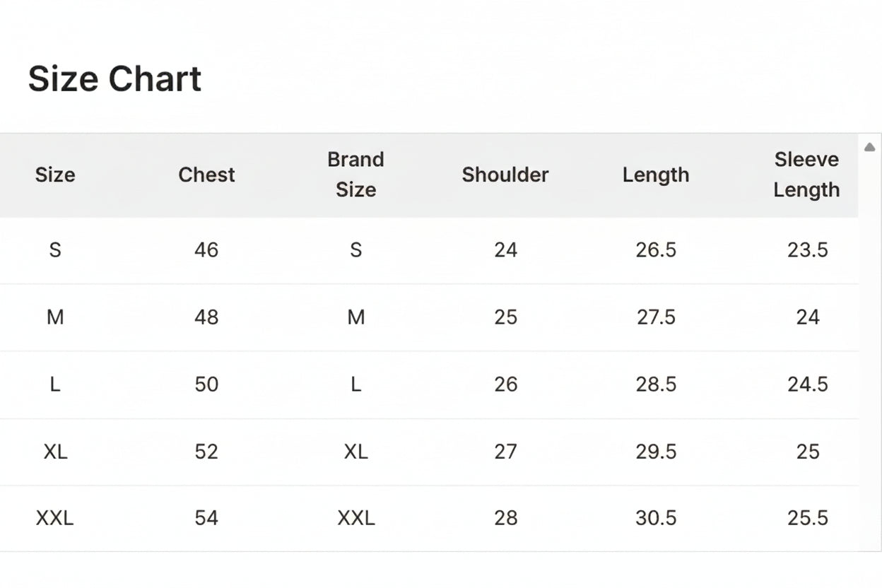Click the Brand Size column header
Viewport: 882px width, 588px height.
(x=355, y=175)
